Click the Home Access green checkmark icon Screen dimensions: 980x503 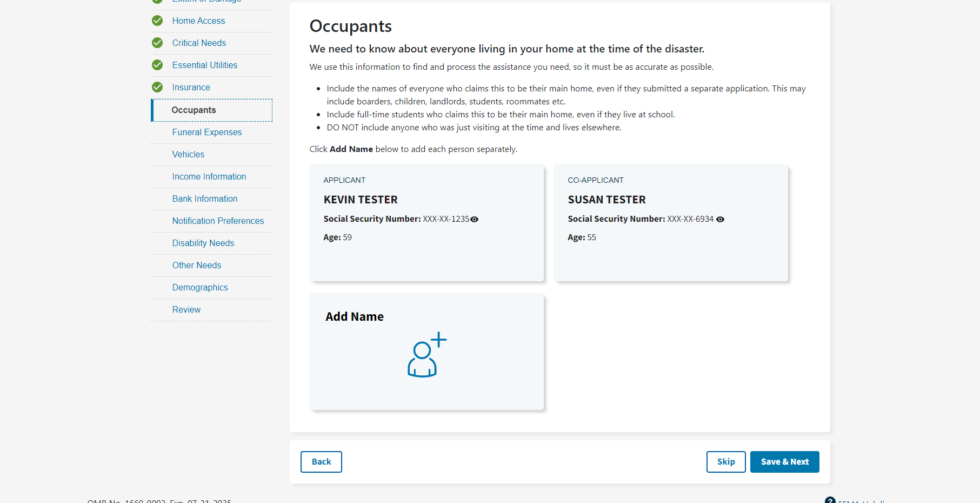(x=157, y=21)
